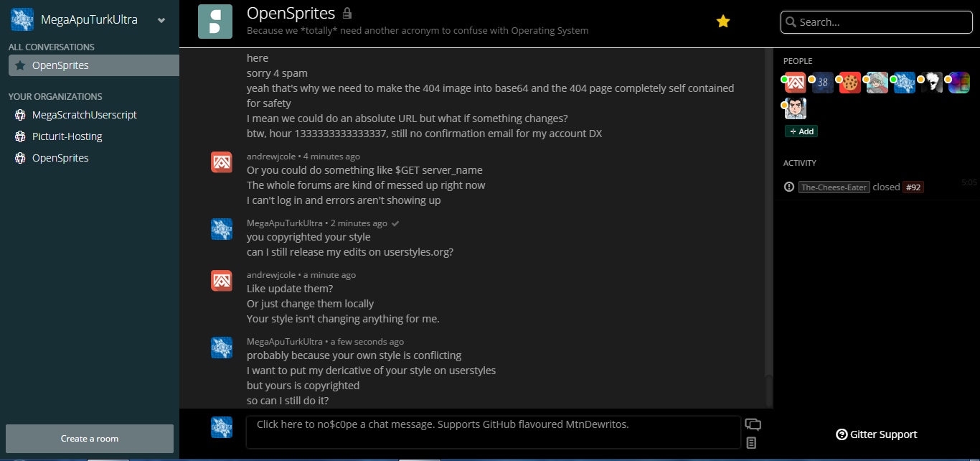Open issue #92 in the Activity feed
This screenshot has width=980, height=461.
913,187
